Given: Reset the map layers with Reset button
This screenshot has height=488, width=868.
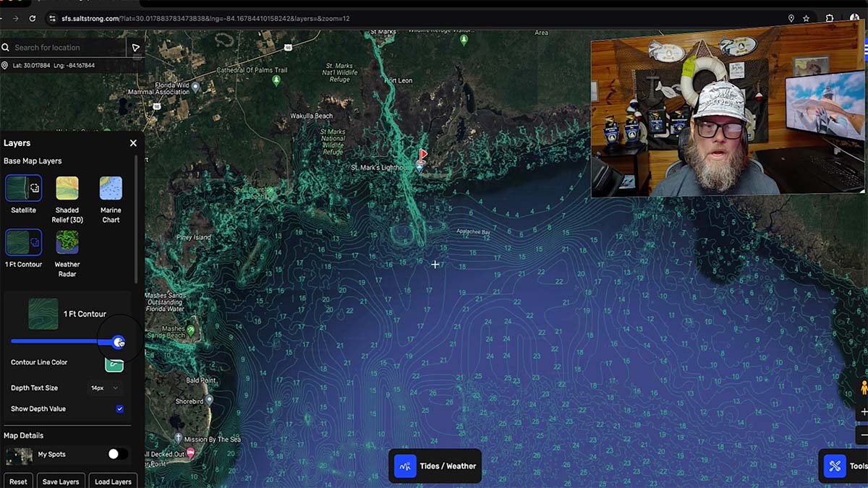Looking at the screenshot, I should 18,481.
